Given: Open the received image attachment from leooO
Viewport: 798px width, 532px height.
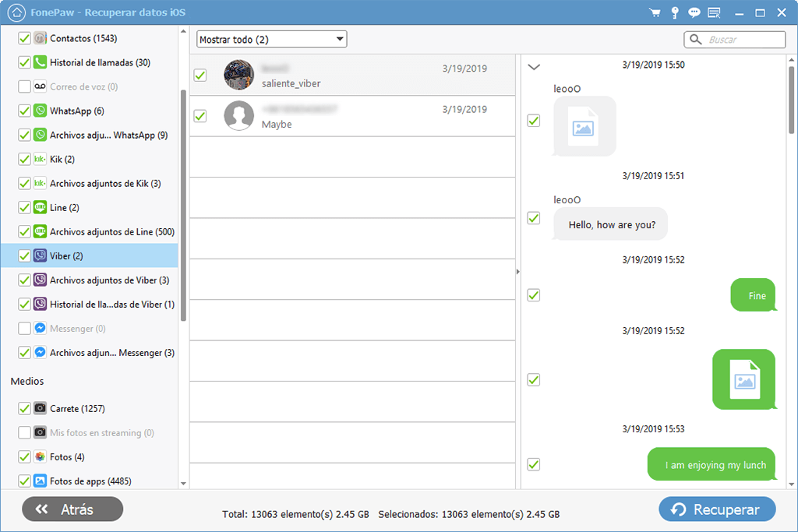Looking at the screenshot, I should tap(584, 126).
